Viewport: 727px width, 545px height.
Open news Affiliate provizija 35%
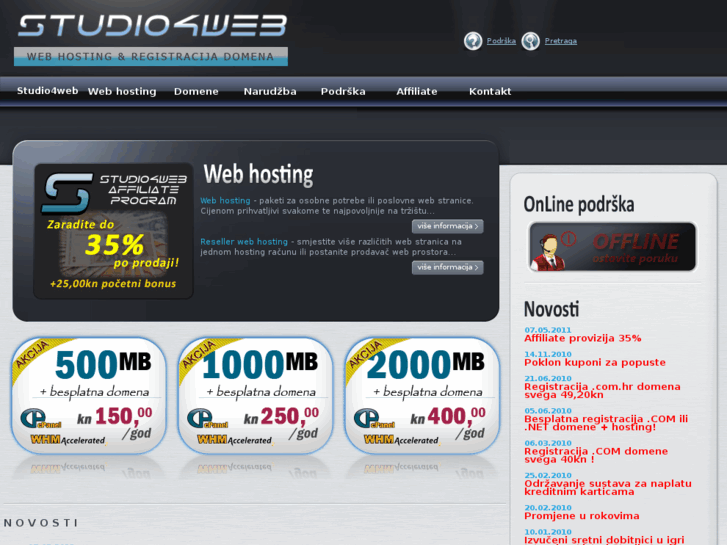(583, 339)
